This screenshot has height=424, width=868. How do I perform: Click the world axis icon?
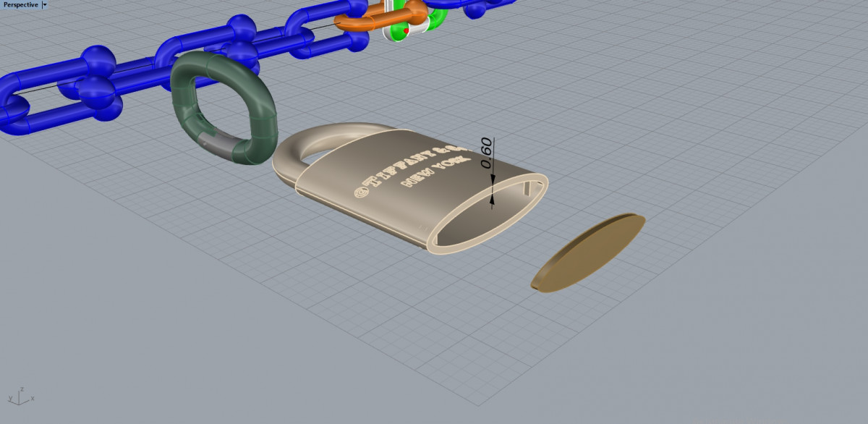coord(20,395)
